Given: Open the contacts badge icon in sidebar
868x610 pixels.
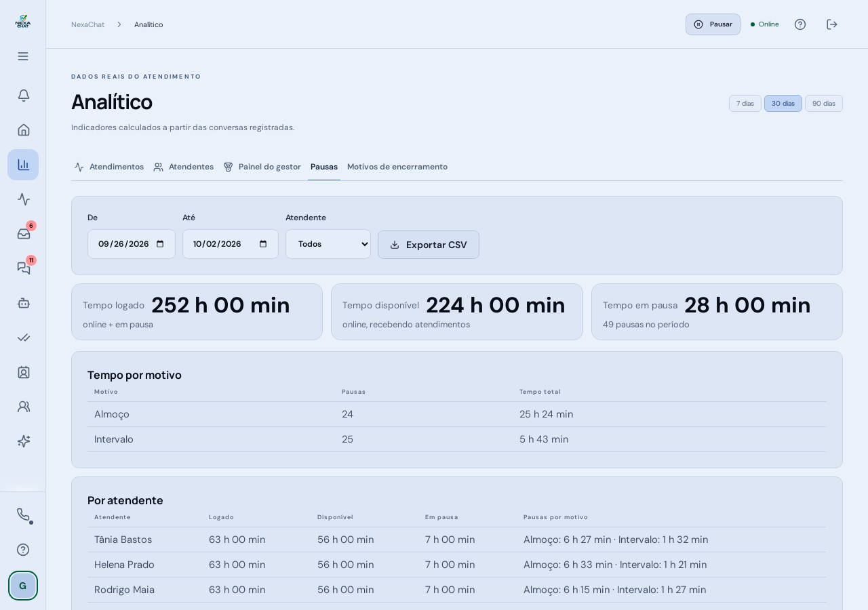Looking at the screenshot, I should click(x=23, y=372).
